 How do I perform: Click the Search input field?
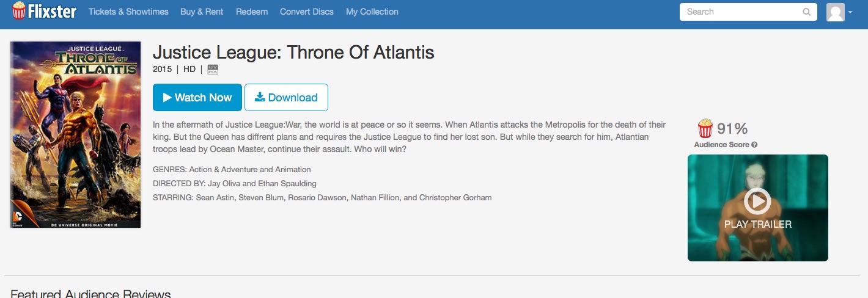coord(748,12)
